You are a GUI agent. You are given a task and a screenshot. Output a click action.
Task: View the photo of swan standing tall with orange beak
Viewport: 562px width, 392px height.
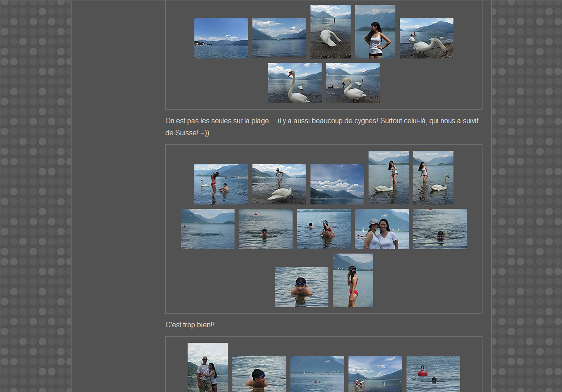click(294, 83)
